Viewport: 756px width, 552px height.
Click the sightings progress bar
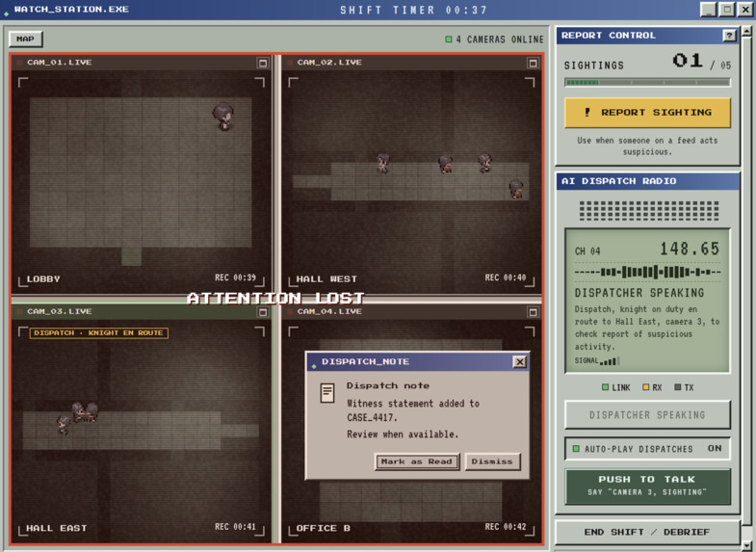[647, 83]
